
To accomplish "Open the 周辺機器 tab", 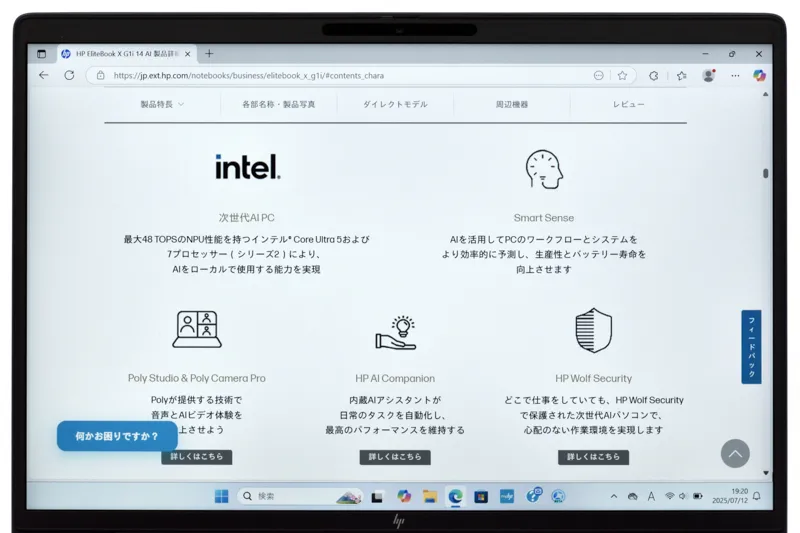I will tap(512, 104).
